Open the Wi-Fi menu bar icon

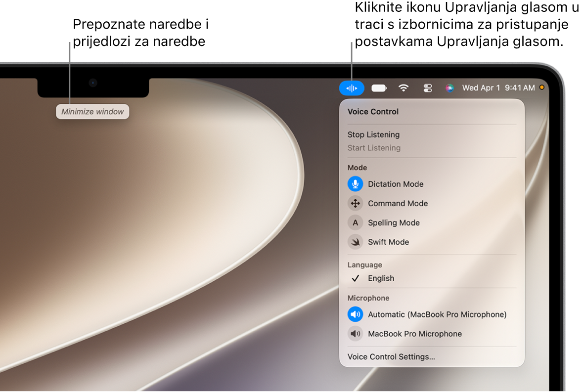point(404,88)
